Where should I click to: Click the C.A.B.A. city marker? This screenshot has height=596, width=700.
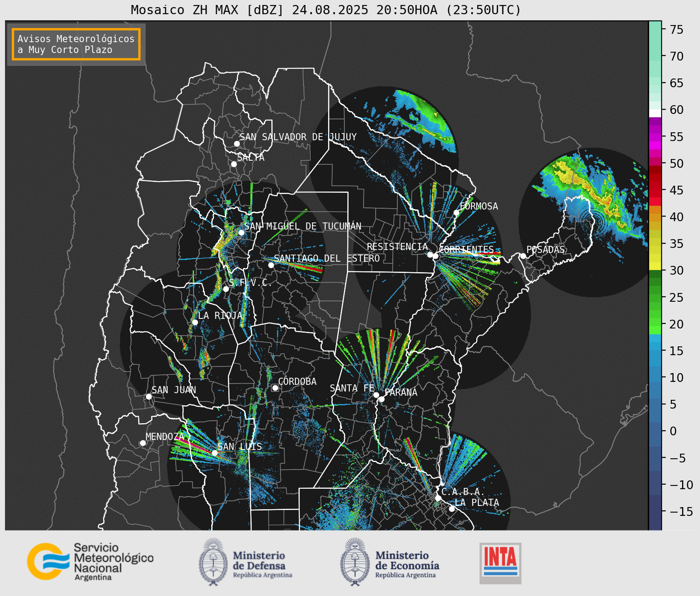click(x=438, y=498)
